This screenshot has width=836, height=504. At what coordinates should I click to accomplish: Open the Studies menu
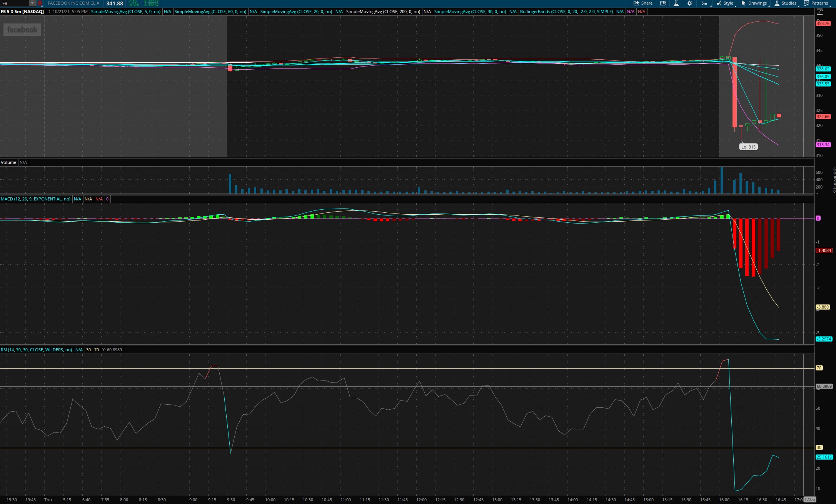point(785,3)
